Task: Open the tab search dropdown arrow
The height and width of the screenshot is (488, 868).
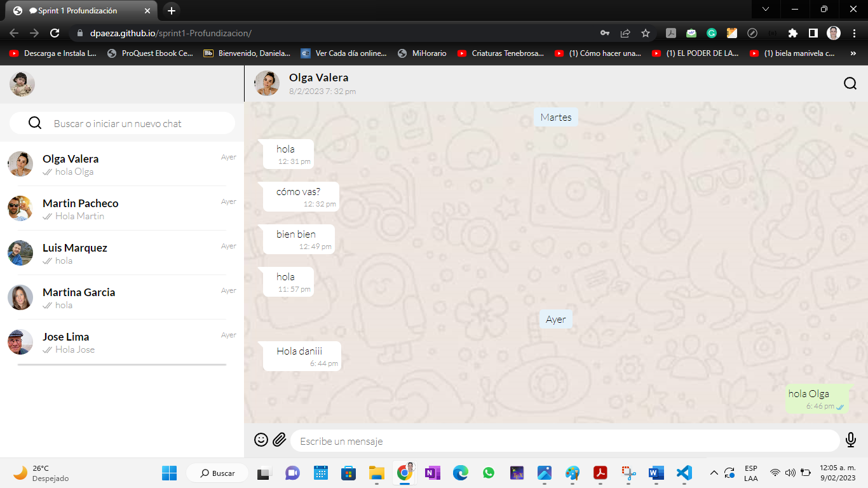Action: point(765,10)
